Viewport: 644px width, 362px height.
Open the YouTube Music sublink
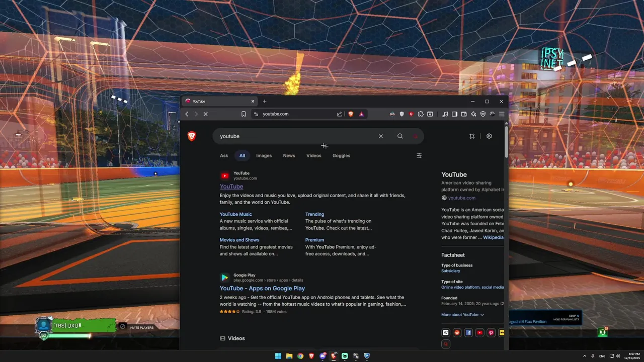coord(235,214)
